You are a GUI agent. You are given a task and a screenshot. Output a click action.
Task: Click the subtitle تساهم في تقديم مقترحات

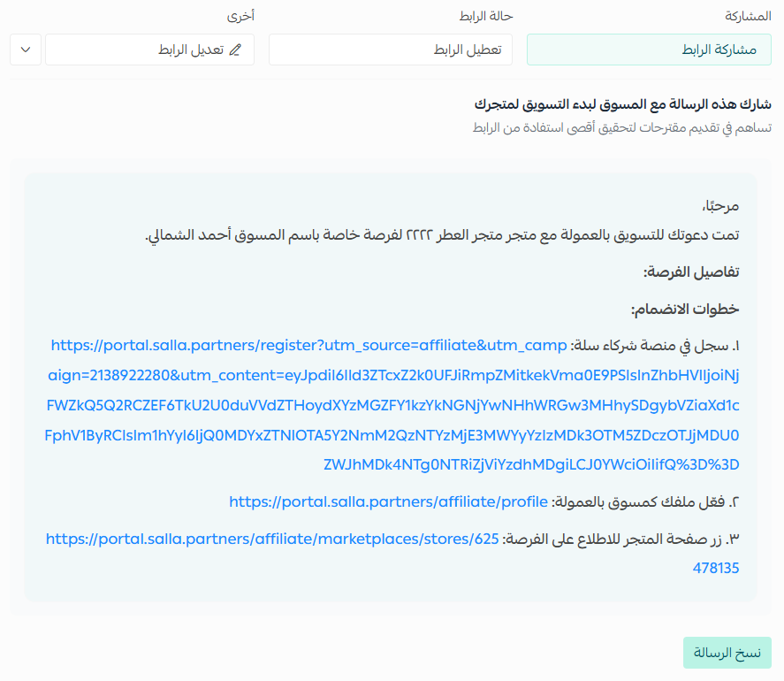[x=622, y=127]
